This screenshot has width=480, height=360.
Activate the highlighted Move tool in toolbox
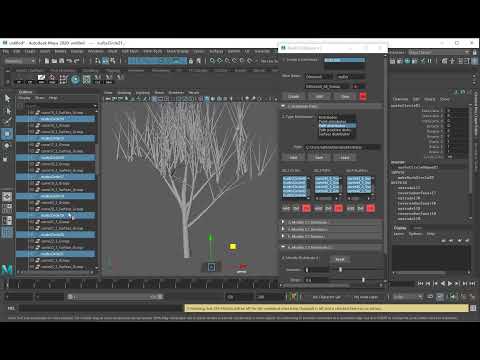(x=7, y=134)
